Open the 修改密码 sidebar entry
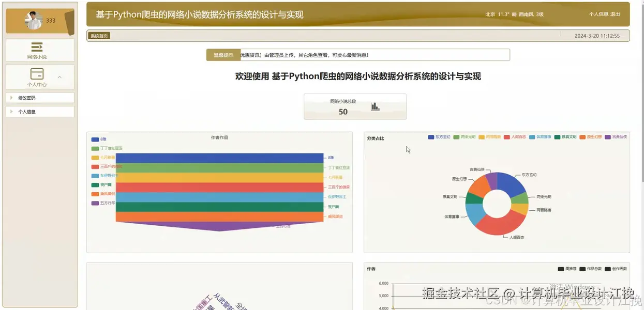Screen dimensions: 644x310 click(40, 98)
